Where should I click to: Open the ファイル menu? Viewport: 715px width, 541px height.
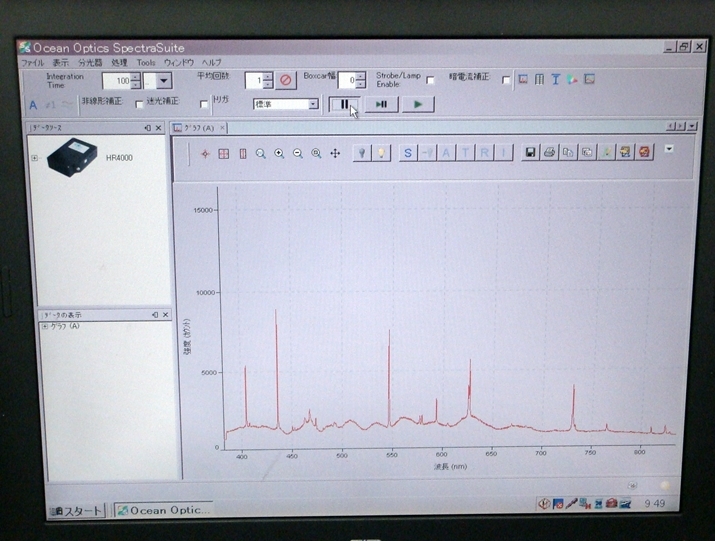(32, 62)
